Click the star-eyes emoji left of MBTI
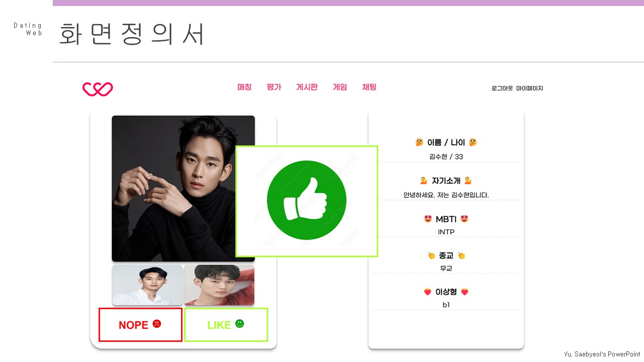The width and height of the screenshot is (644, 362). (x=428, y=219)
